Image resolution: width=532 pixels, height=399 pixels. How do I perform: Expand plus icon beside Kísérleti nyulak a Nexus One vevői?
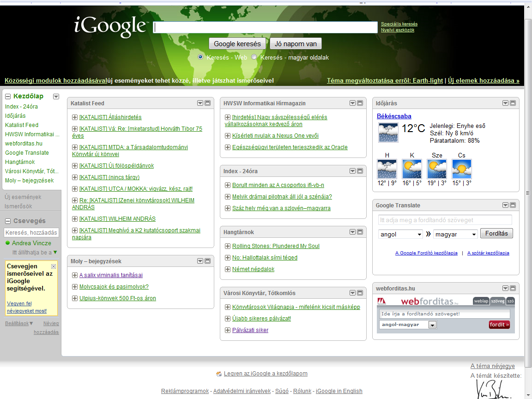tap(228, 136)
